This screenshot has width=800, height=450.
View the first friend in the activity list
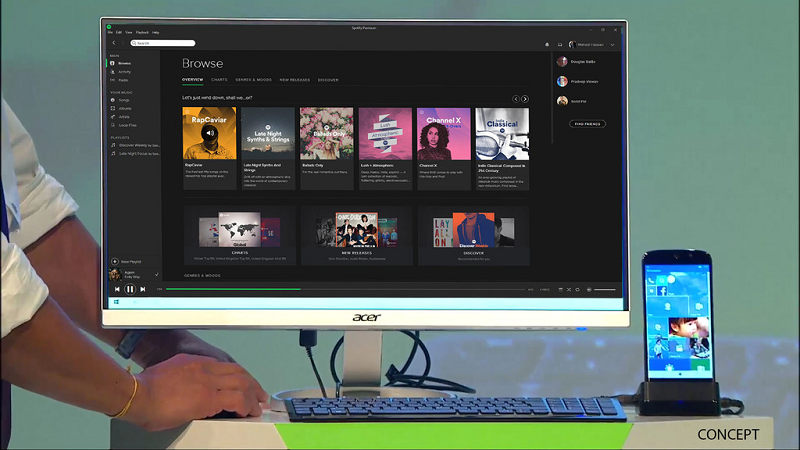pyautogui.click(x=577, y=62)
